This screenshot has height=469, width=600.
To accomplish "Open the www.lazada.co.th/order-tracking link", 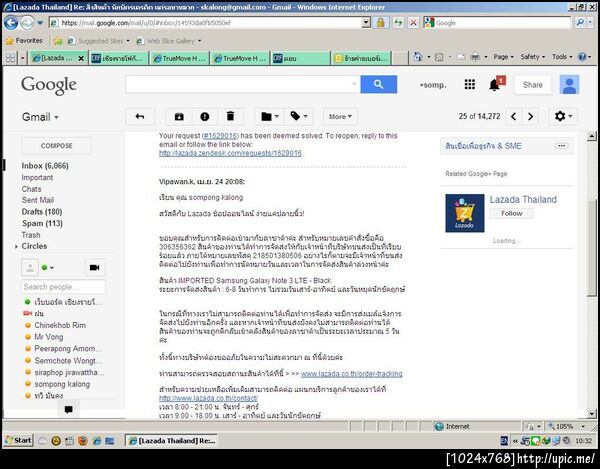I will pyautogui.click(x=352, y=374).
